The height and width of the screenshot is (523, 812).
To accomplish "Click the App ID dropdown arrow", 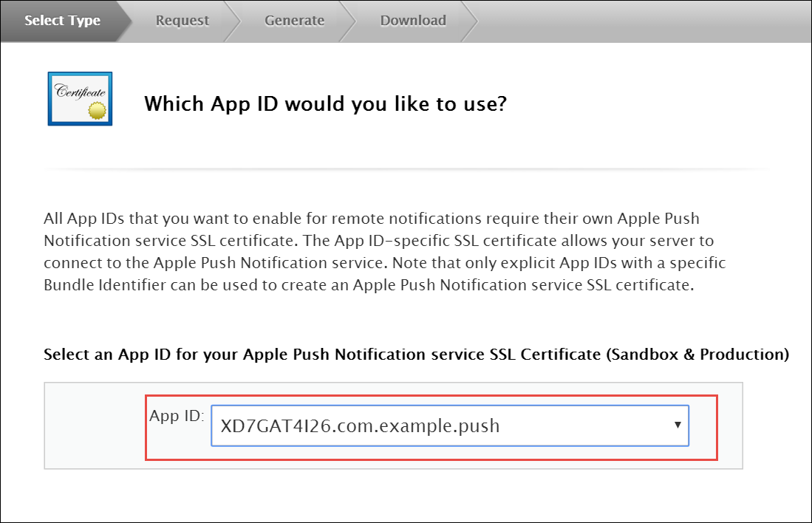I will point(677,425).
